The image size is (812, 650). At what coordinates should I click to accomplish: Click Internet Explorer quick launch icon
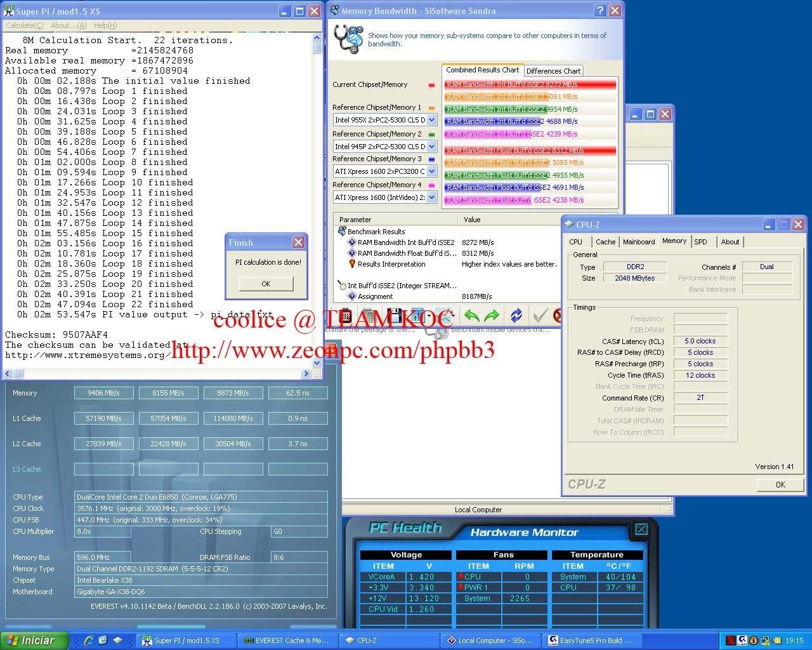pyautogui.click(x=89, y=640)
